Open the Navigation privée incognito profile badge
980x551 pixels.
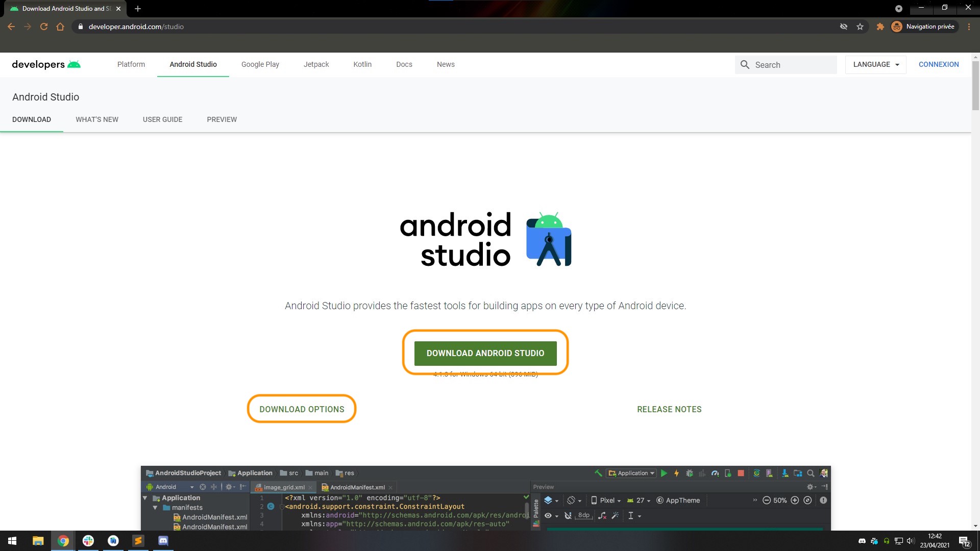(x=924, y=27)
